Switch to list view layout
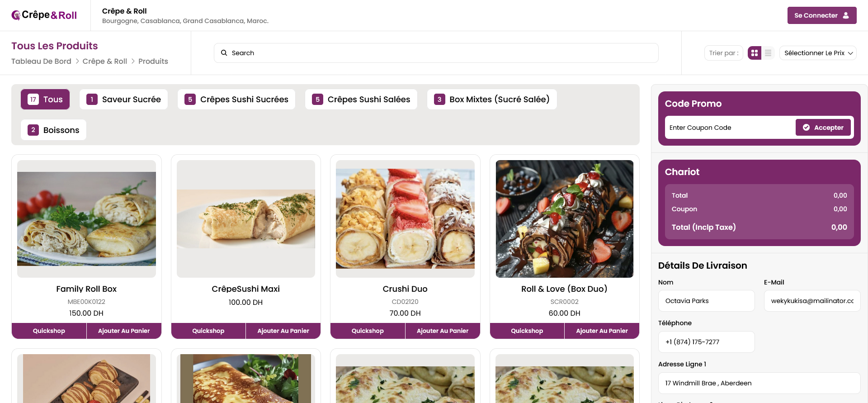Viewport: 868px width, 403px height. pos(768,53)
